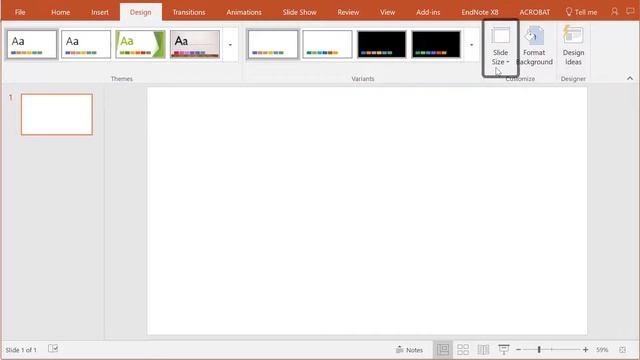This screenshot has width=640, height=360.
Task: Open the Animations tab
Action: (x=244, y=12)
